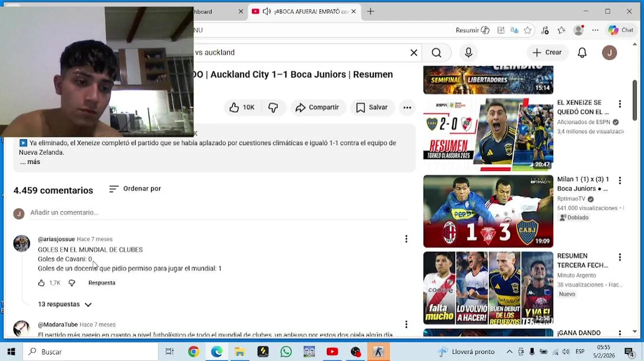Close the BOCA AFUERA tab

pos(354,12)
